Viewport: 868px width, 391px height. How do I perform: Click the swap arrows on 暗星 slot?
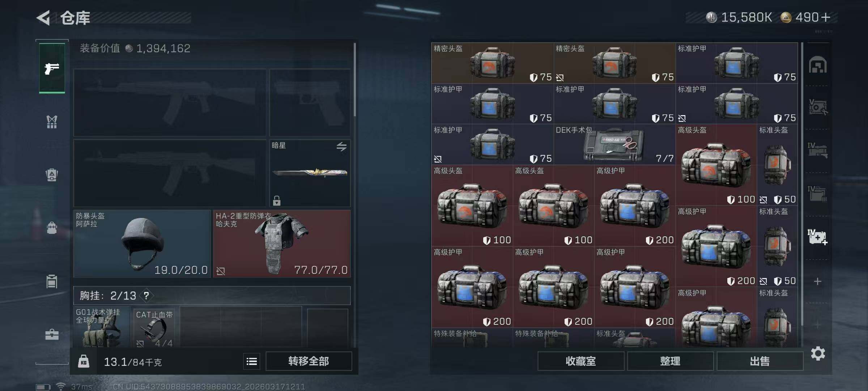(x=341, y=147)
